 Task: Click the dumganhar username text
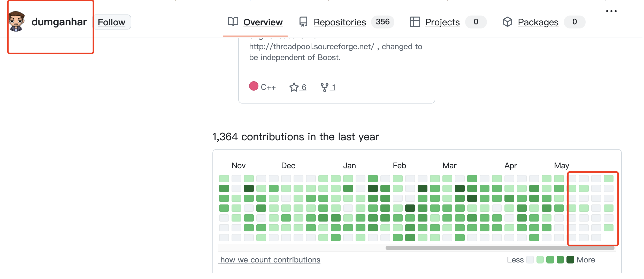[x=59, y=22]
